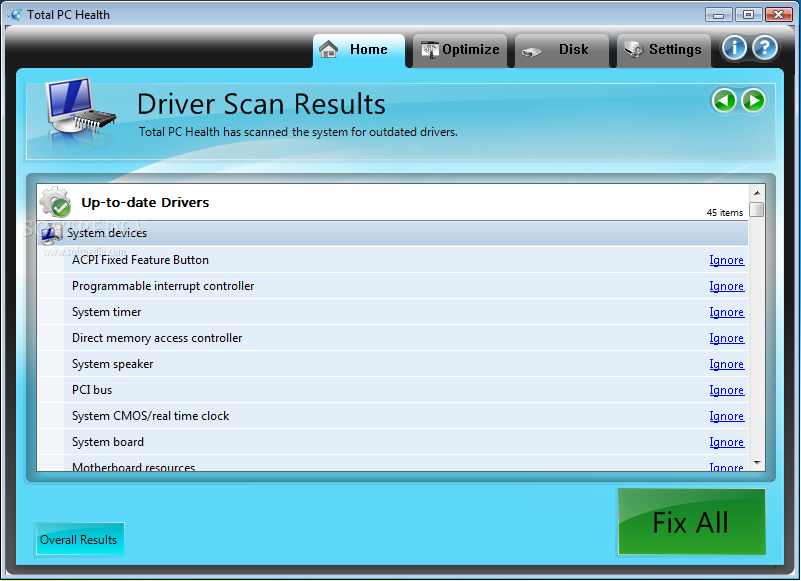The height and width of the screenshot is (581, 801).
Task: Click the Fix All button
Action: pos(692,522)
